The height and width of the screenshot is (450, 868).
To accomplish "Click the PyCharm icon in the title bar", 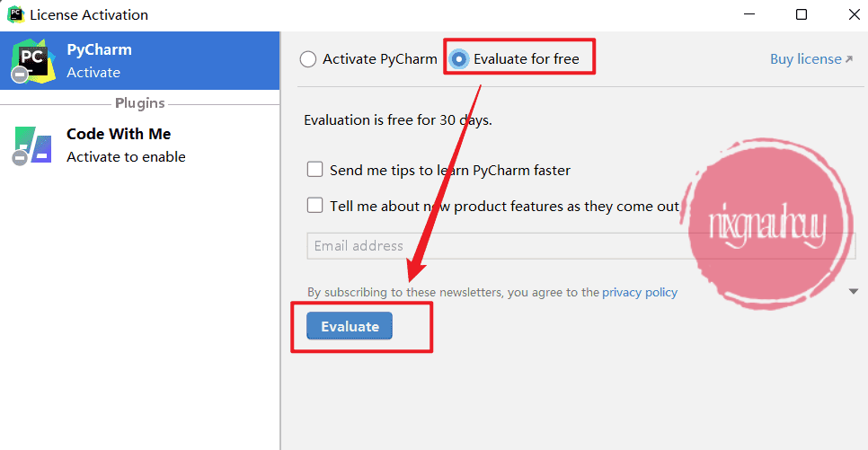I will pyautogui.click(x=15, y=14).
